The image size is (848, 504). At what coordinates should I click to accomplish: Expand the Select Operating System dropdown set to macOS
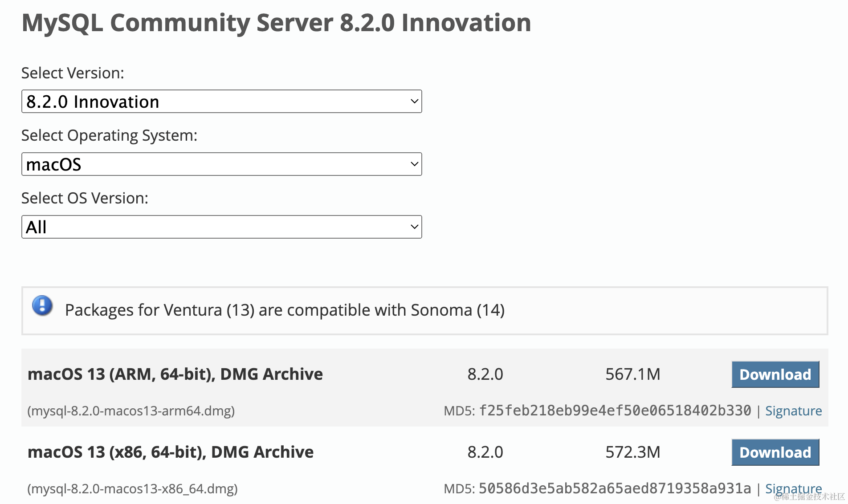click(221, 164)
